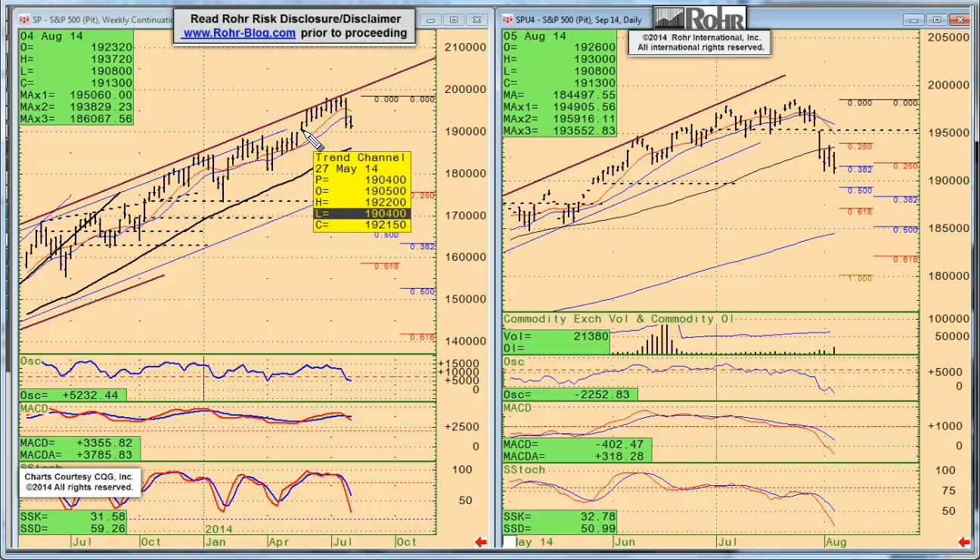
Task: Click the MACD study label on daily chart
Action: pos(519,408)
